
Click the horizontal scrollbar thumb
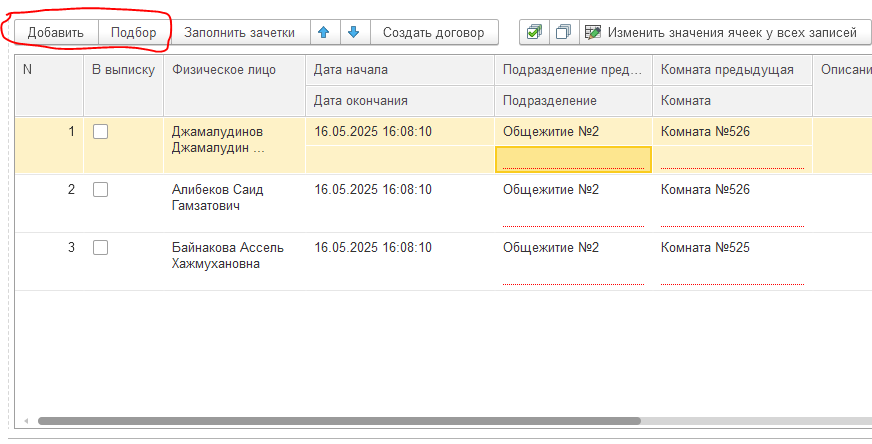coord(339,421)
